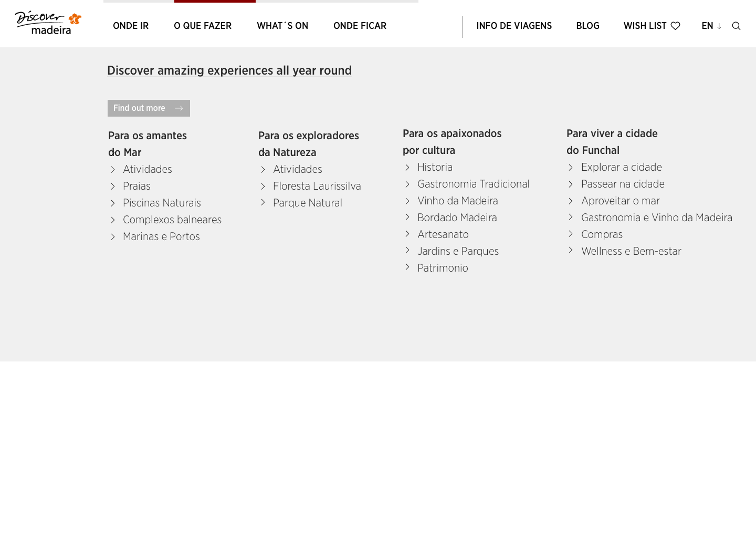
Task: Click the Discover Madeira logo
Action: click(x=48, y=23)
